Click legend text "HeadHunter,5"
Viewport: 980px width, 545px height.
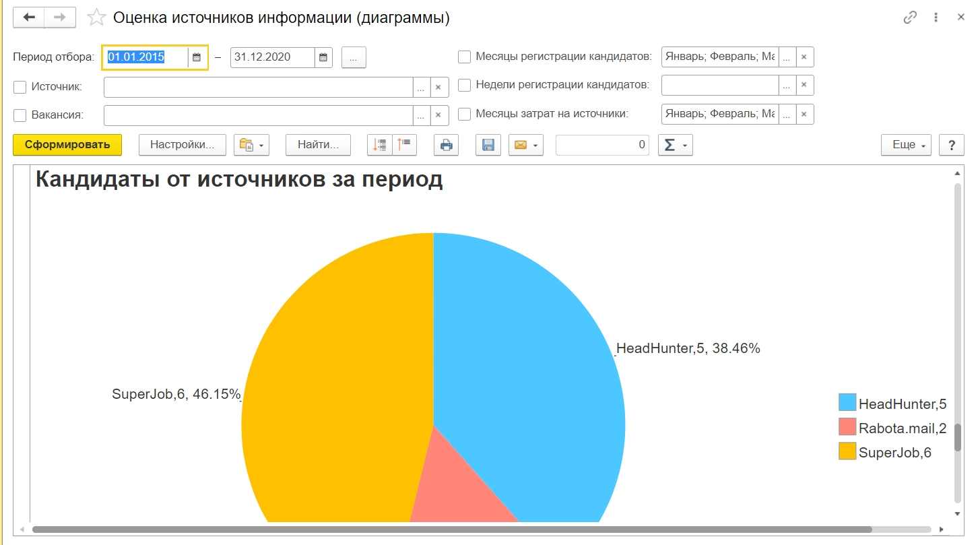[903, 404]
